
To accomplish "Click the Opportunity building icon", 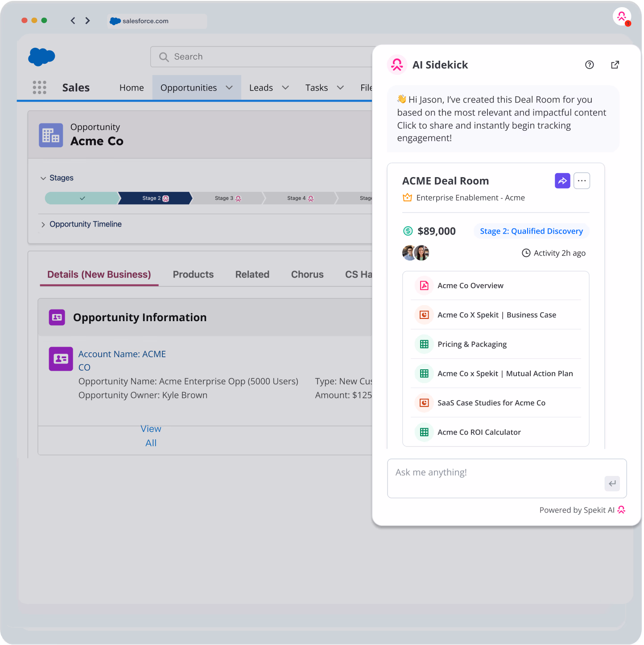I will 51,135.
